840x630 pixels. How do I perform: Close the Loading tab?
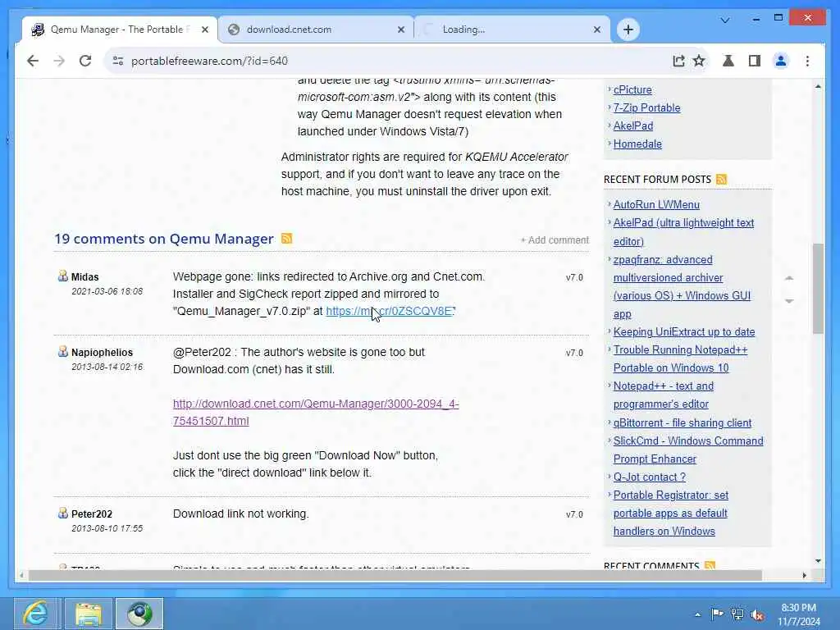coord(597,30)
